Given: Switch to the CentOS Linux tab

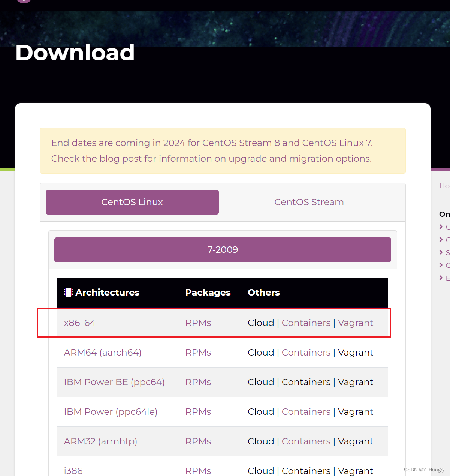Looking at the screenshot, I should coord(132,202).
